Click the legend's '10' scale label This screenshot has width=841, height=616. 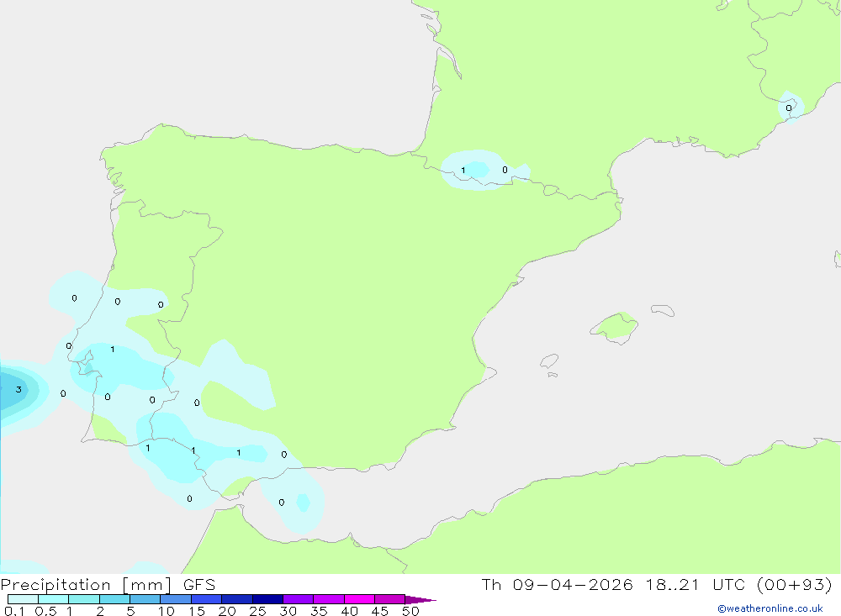(167, 611)
